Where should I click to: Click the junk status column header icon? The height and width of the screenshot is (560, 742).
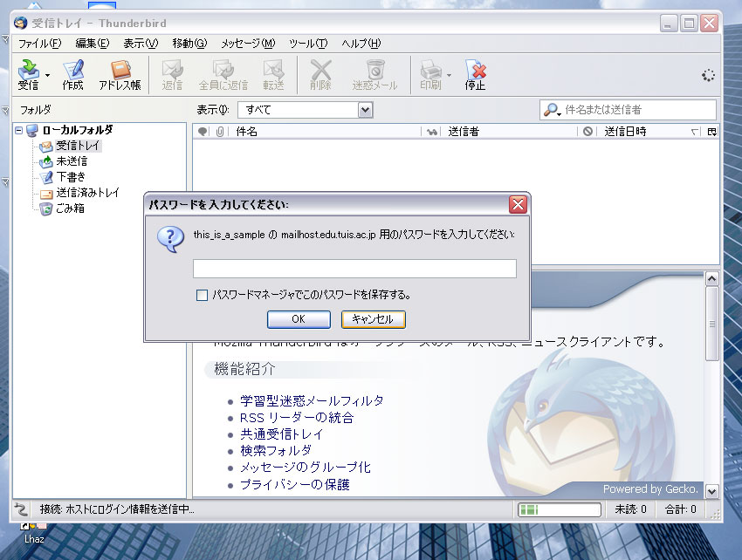click(x=587, y=132)
